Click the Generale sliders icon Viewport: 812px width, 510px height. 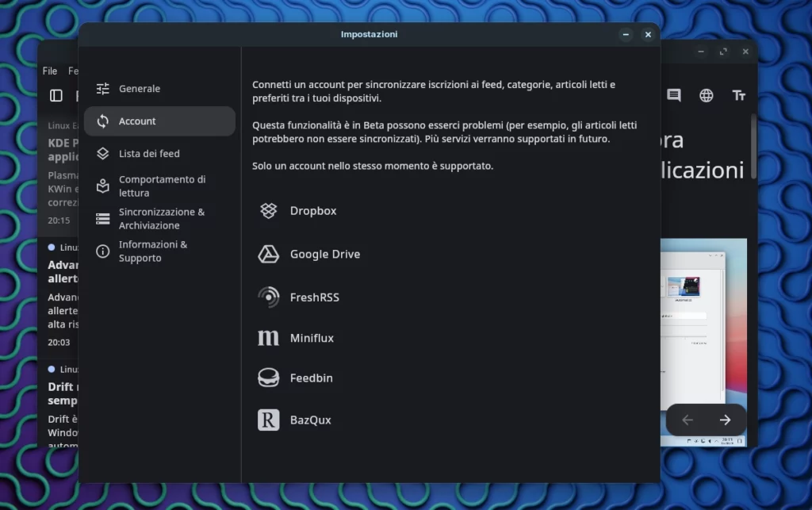click(102, 89)
